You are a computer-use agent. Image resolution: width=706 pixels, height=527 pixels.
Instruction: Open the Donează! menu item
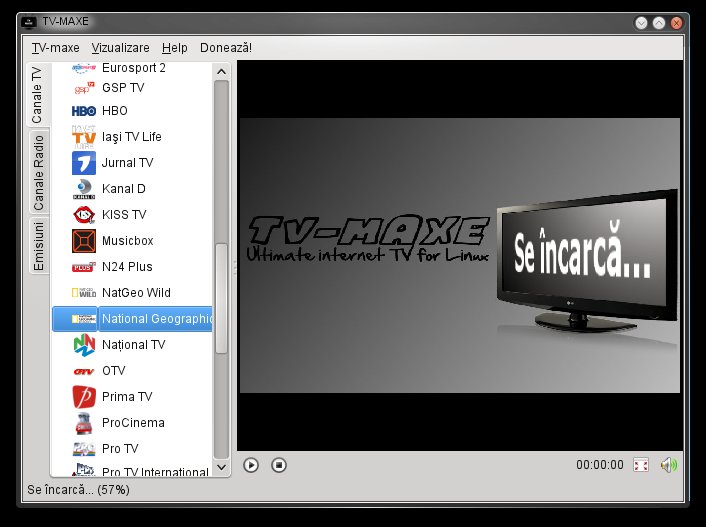(x=226, y=48)
